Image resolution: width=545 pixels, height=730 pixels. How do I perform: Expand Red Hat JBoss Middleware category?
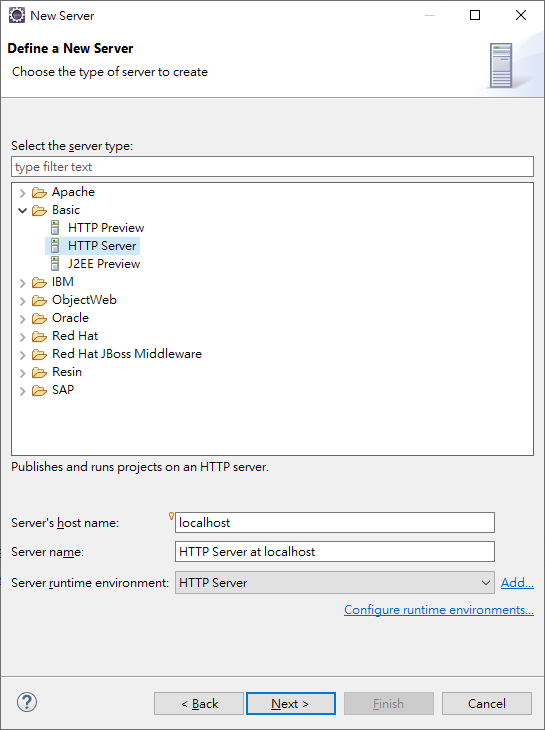tap(22, 355)
